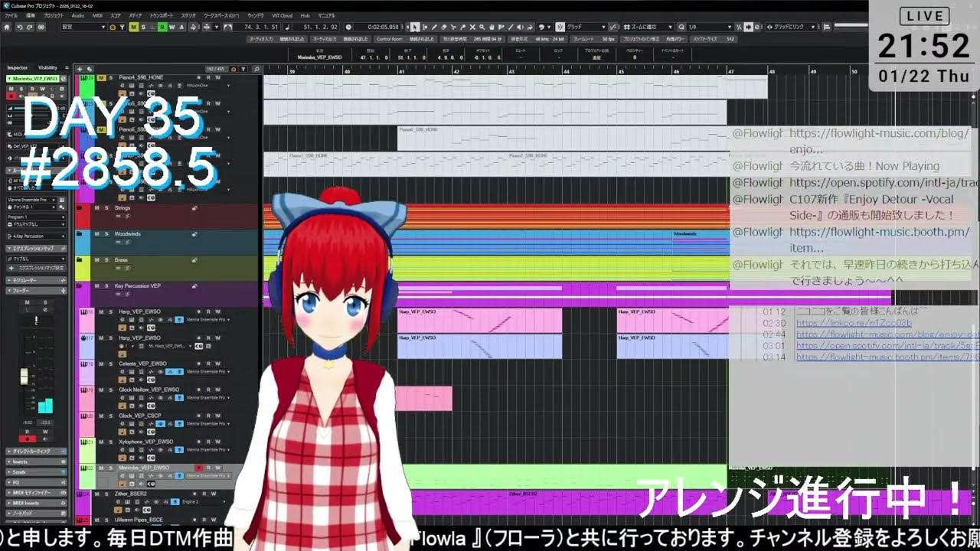The width and height of the screenshot is (980, 551).
Task: Collapse the エクスプレッションマップ Inspector section
Action: [36, 249]
